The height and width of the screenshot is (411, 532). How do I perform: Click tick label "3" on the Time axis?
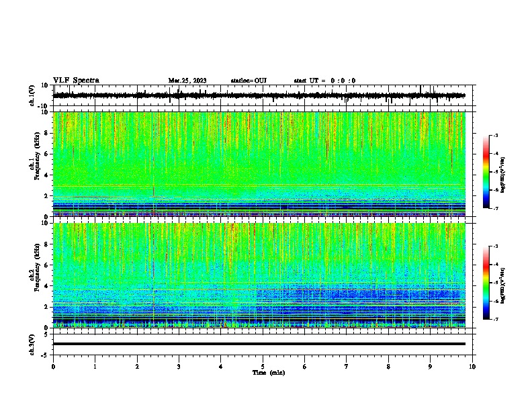(x=179, y=367)
